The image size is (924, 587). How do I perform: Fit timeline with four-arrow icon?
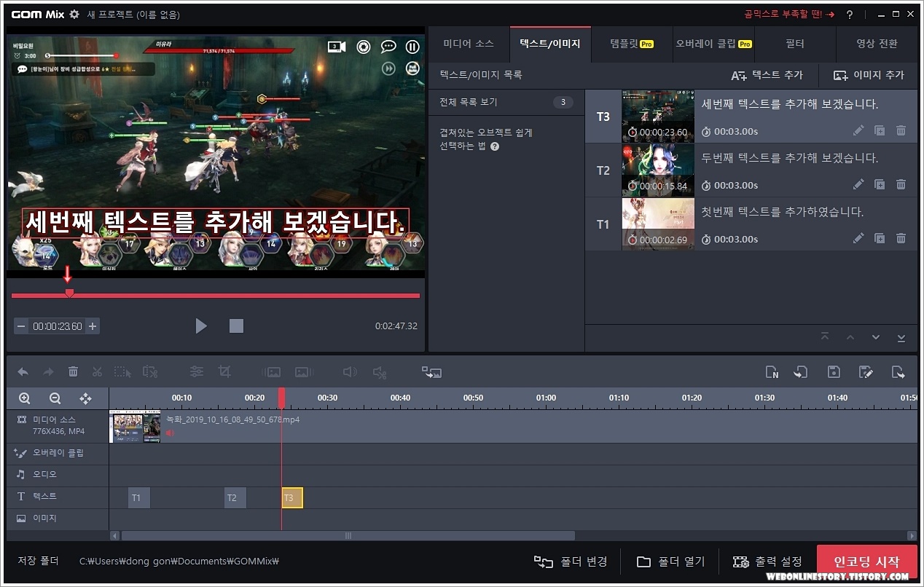85,398
